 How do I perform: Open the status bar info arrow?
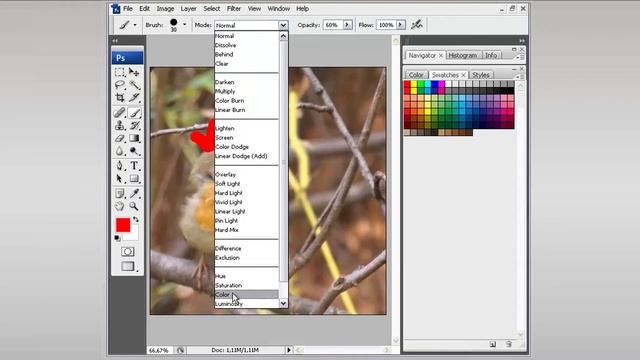click(289, 350)
